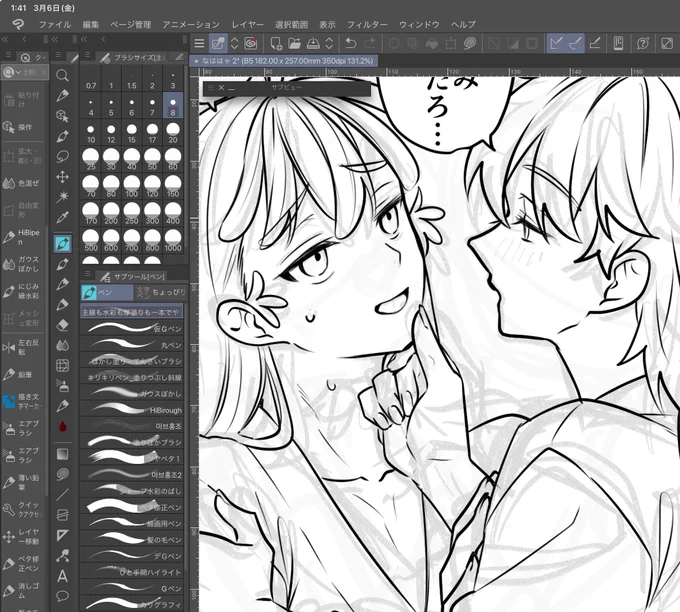The image size is (680, 612).
Task: Open support help question icon
Action: 643,43
